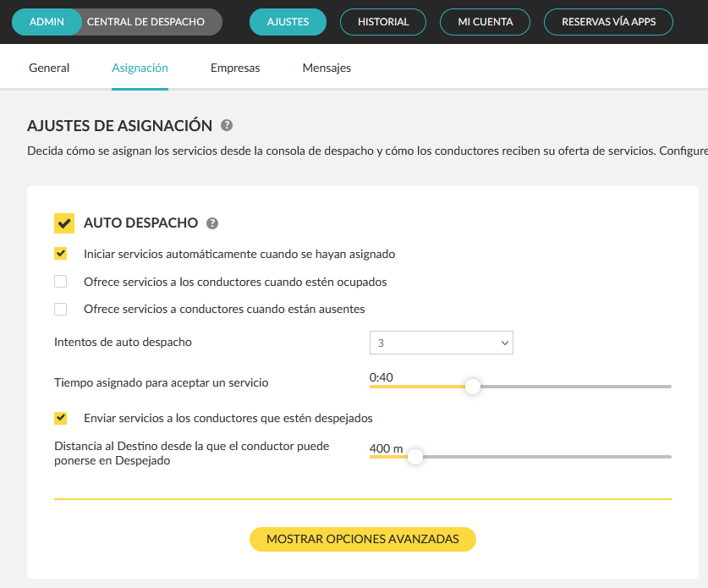Open Reservas vía Apps
Image resolution: width=708 pixels, height=588 pixels.
(x=608, y=22)
